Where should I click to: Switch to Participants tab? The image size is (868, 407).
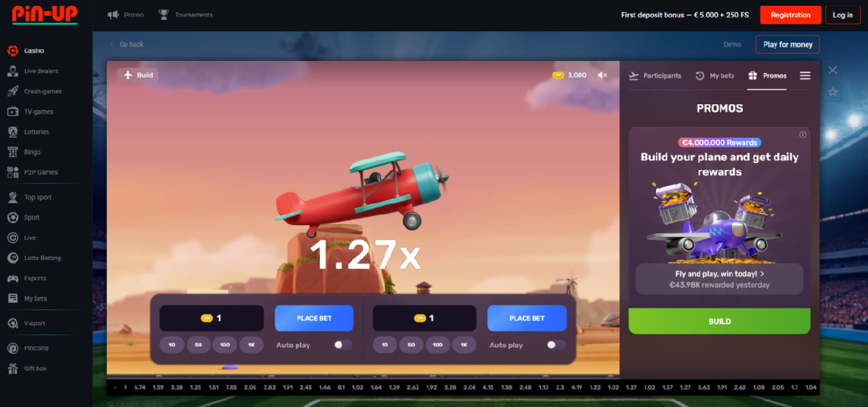(655, 75)
